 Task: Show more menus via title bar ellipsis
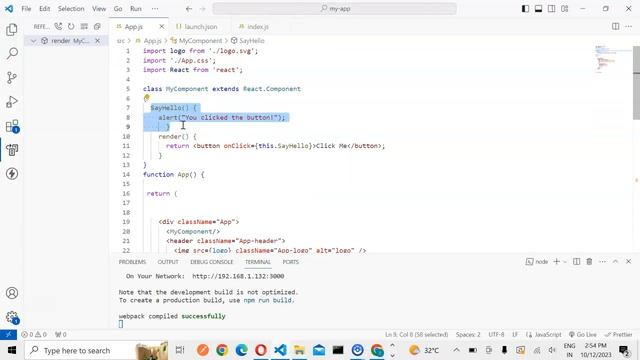point(155,9)
